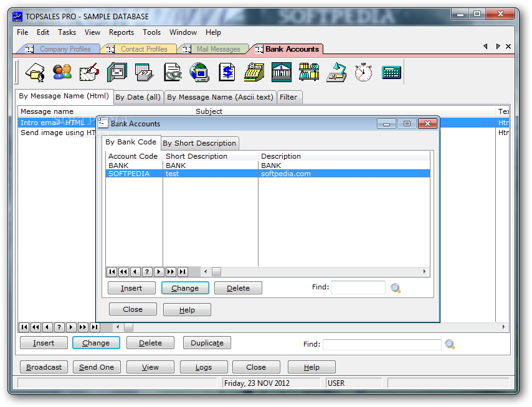Viewport: 532px width, 407px height.
Task: Click the bottom View button
Action: click(x=150, y=367)
